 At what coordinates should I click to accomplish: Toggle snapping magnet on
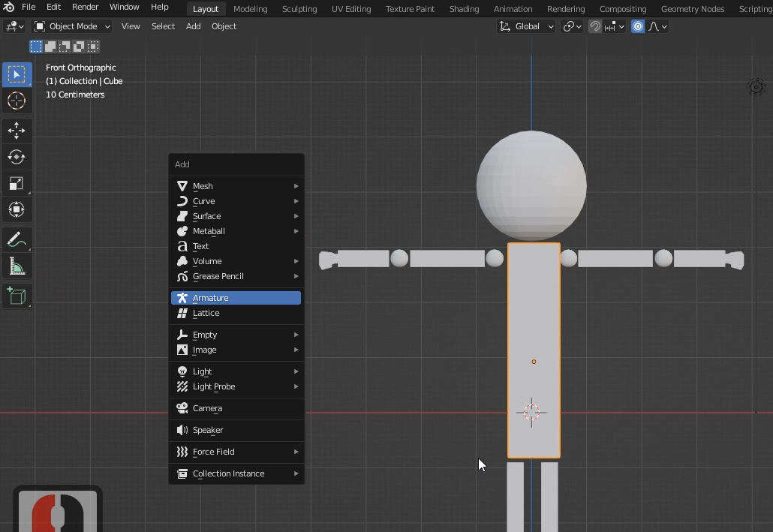(x=594, y=26)
